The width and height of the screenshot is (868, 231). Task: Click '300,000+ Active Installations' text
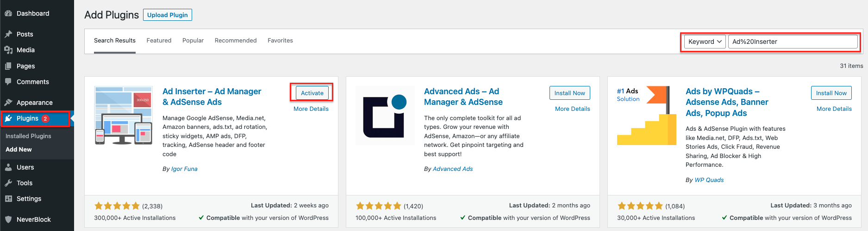135,218
